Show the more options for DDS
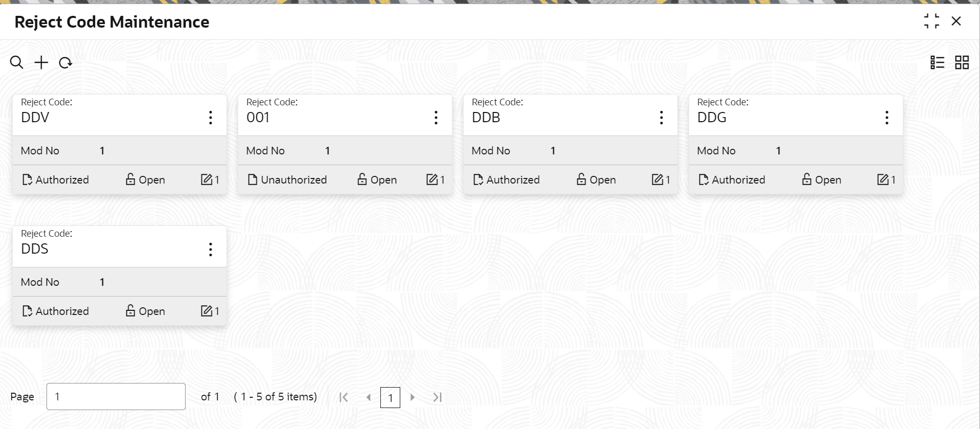This screenshot has height=429, width=980. point(211,250)
